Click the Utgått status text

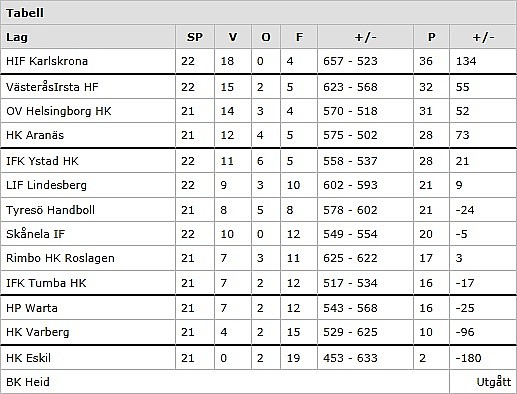494,382
